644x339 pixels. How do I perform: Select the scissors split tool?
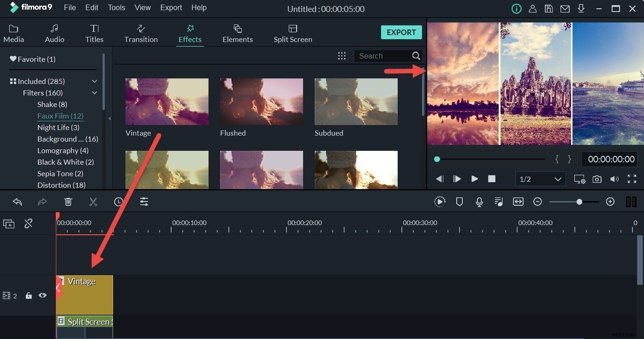click(x=93, y=202)
